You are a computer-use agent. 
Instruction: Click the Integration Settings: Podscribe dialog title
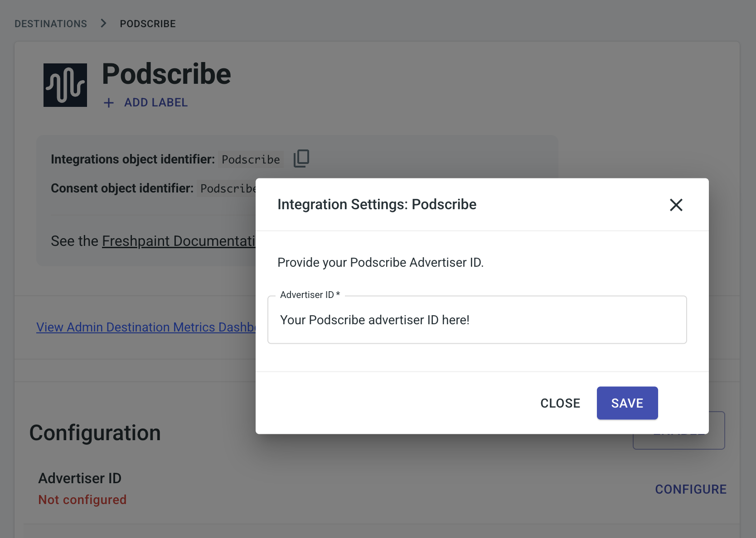point(377,204)
